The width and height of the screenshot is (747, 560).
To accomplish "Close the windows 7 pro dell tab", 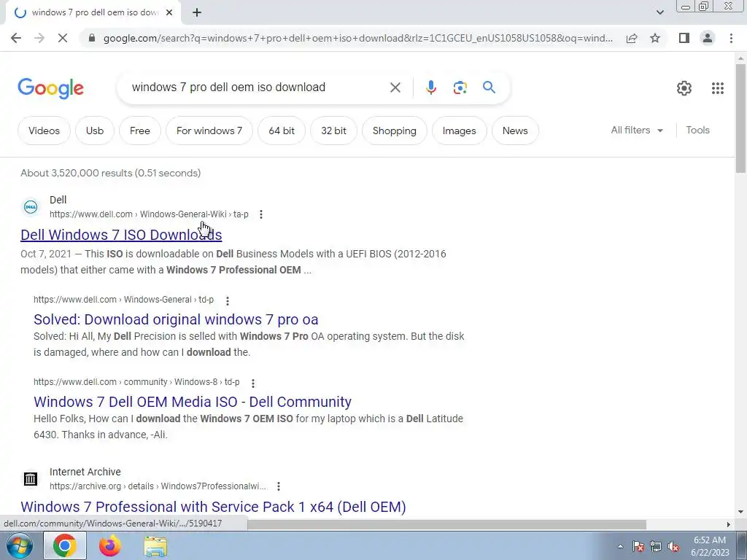I will 169,13.
